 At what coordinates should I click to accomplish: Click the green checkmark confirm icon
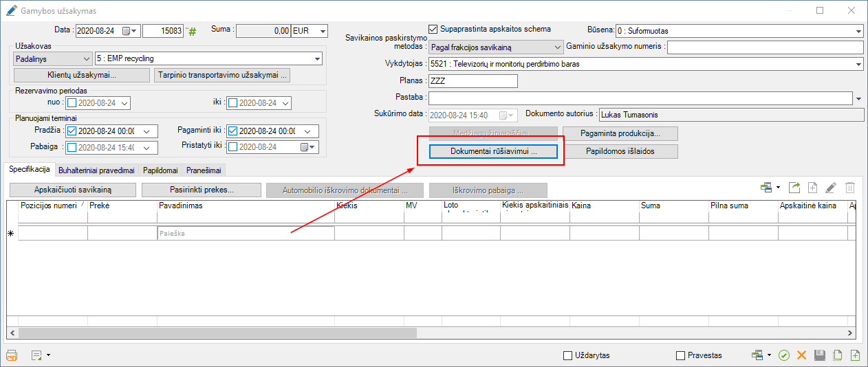click(783, 355)
